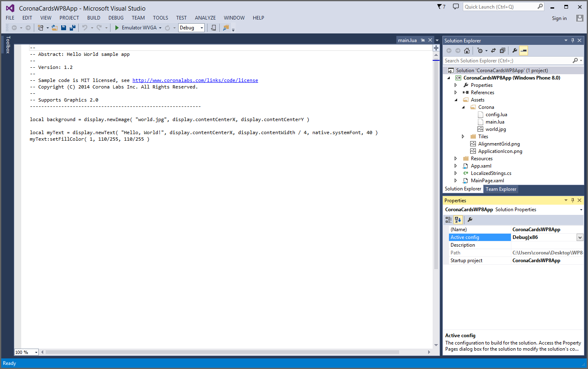Pin the Solution Explorer panel
588x369 pixels.
[x=573, y=40]
